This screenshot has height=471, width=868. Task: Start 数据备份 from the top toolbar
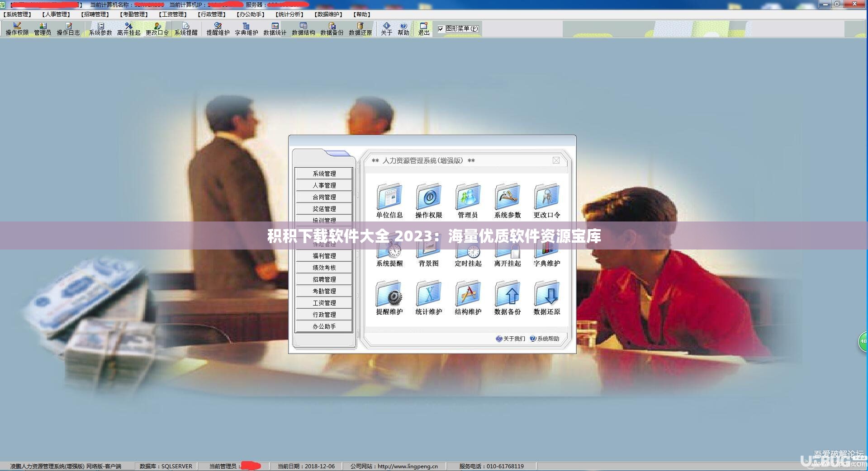coord(332,29)
